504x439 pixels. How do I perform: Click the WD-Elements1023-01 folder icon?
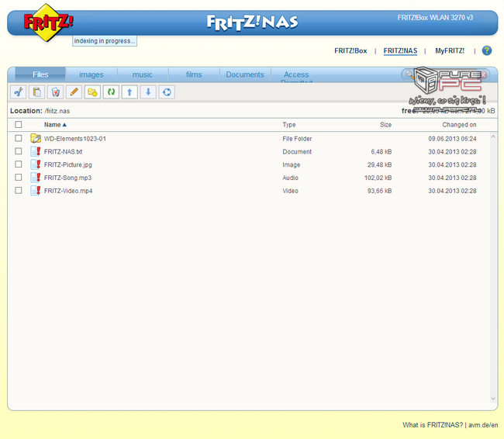36,138
